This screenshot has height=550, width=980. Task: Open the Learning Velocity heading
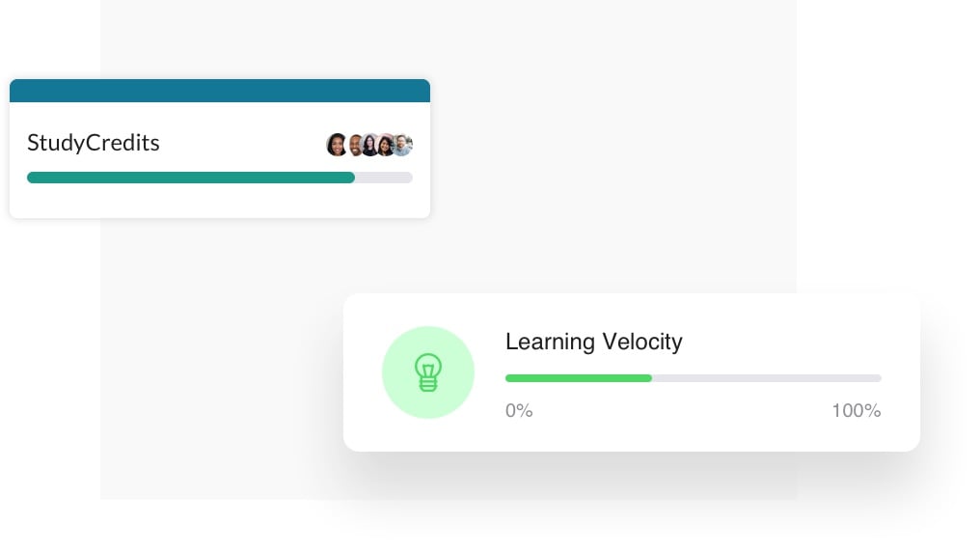[593, 341]
